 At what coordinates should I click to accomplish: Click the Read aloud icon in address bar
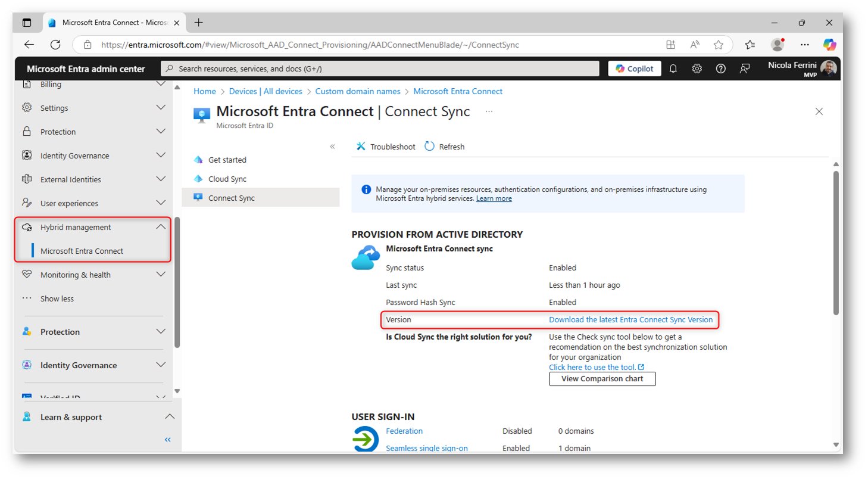695,45
